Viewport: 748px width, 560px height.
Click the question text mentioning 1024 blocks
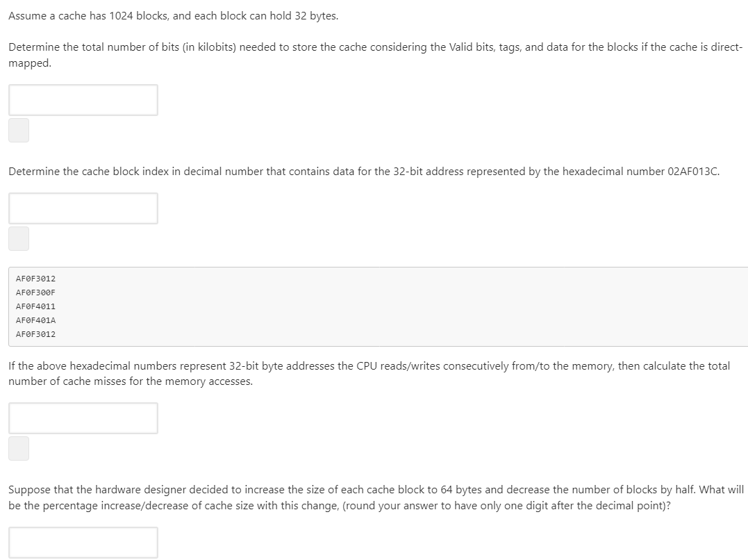172,15
